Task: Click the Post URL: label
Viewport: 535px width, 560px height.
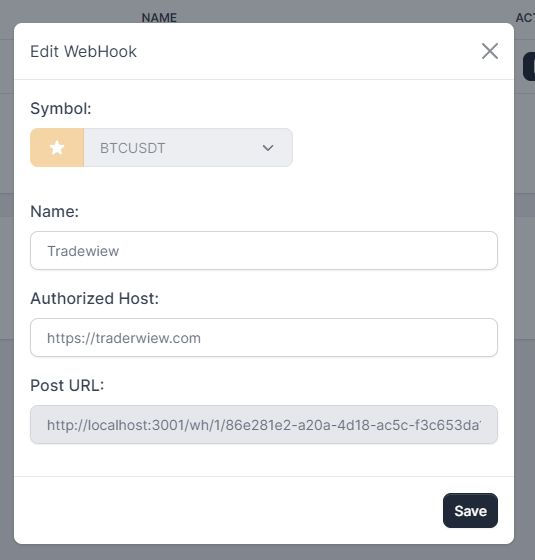Action: 67,385
